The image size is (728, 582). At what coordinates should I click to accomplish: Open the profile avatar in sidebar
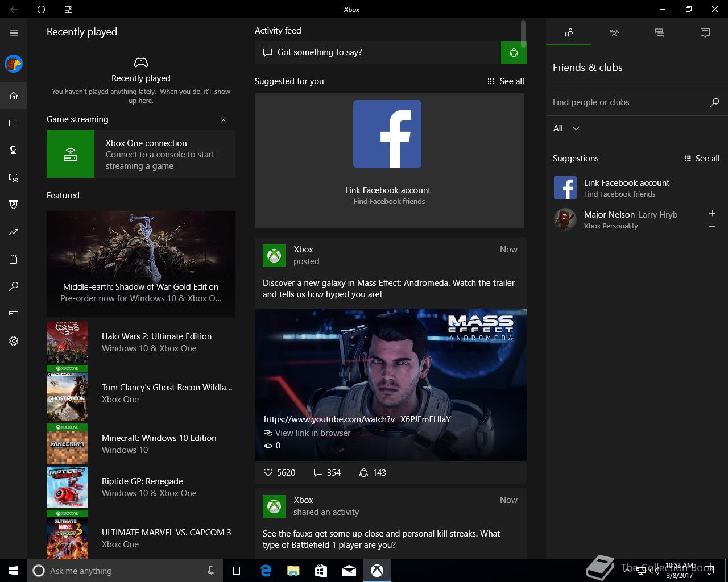click(x=14, y=64)
